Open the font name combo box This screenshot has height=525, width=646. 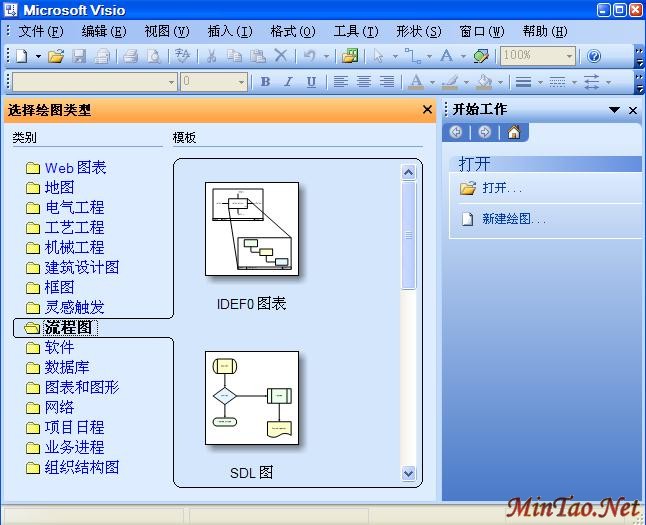(94, 82)
